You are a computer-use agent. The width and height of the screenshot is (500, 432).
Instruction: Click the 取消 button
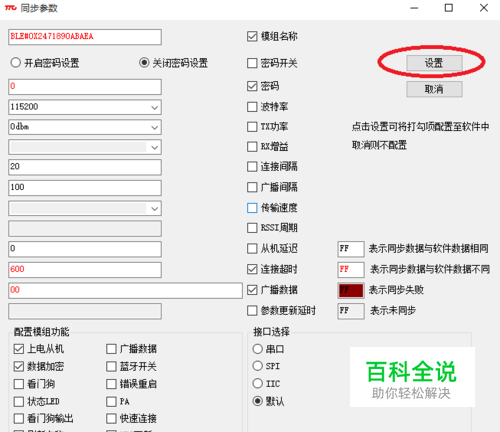[x=434, y=89]
